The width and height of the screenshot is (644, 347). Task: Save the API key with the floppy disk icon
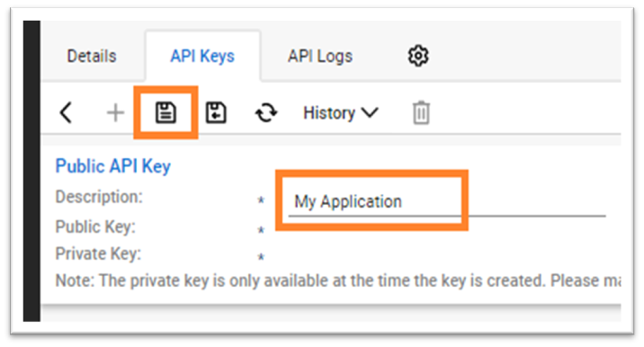pyautogui.click(x=165, y=112)
